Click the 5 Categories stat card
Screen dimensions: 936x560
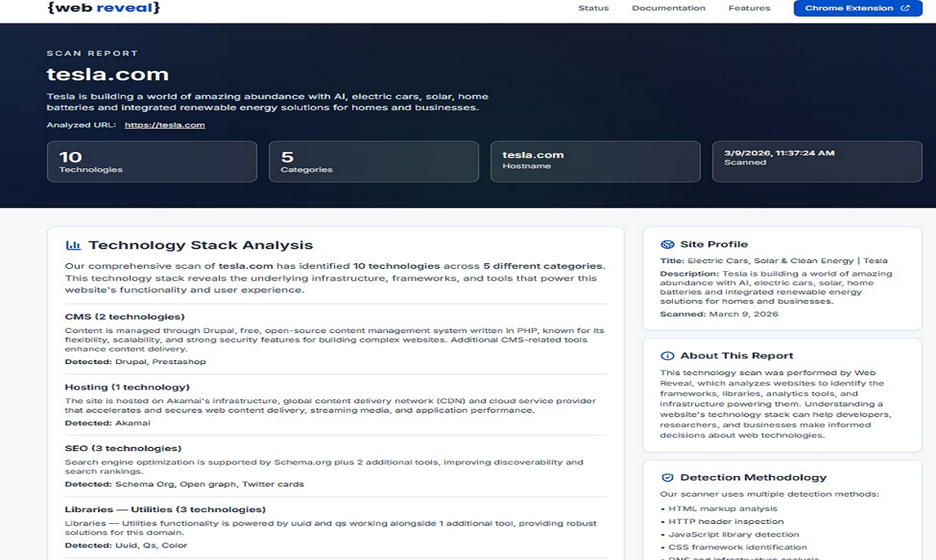pyautogui.click(x=374, y=161)
